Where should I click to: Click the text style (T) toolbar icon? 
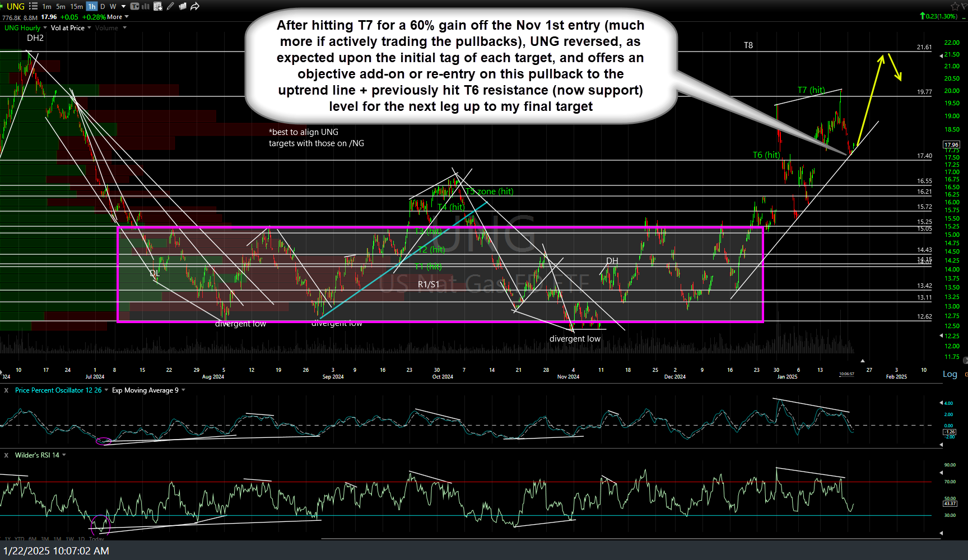pyautogui.click(x=134, y=6)
